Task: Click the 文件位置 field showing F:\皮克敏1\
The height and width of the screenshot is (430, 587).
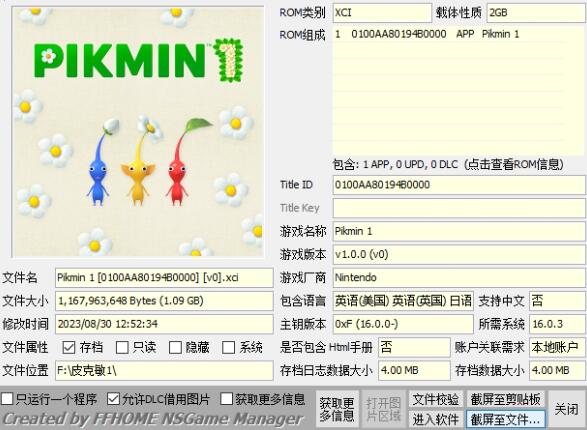Action: pos(164,370)
